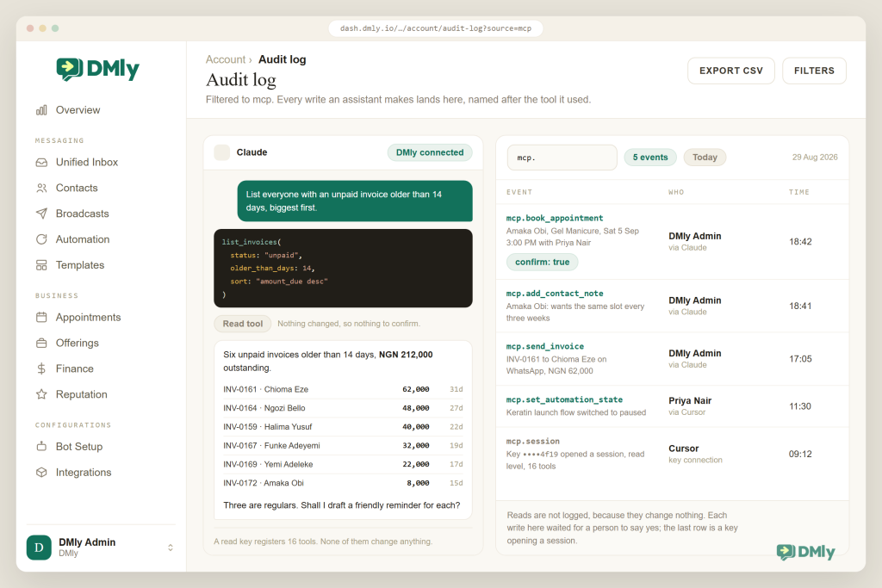Click the mcp. search filter field
The width and height of the screenshot is (882, 588).
[562, 158]
